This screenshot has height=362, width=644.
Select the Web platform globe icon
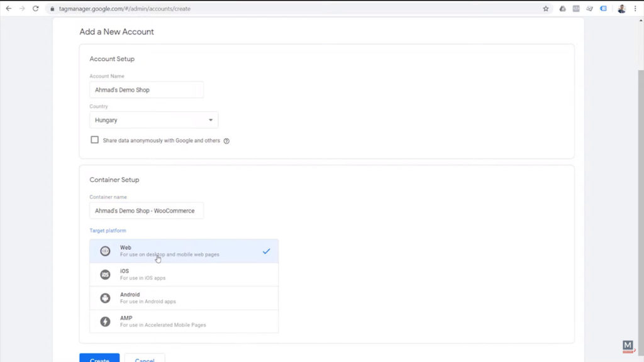(105, 250)
